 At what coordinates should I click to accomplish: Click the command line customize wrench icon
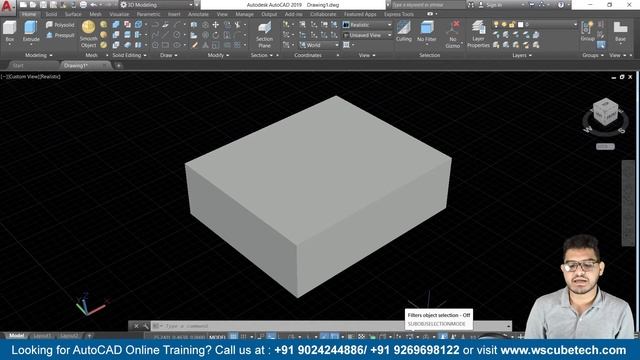pyautogui.click(x=146, y=326)
